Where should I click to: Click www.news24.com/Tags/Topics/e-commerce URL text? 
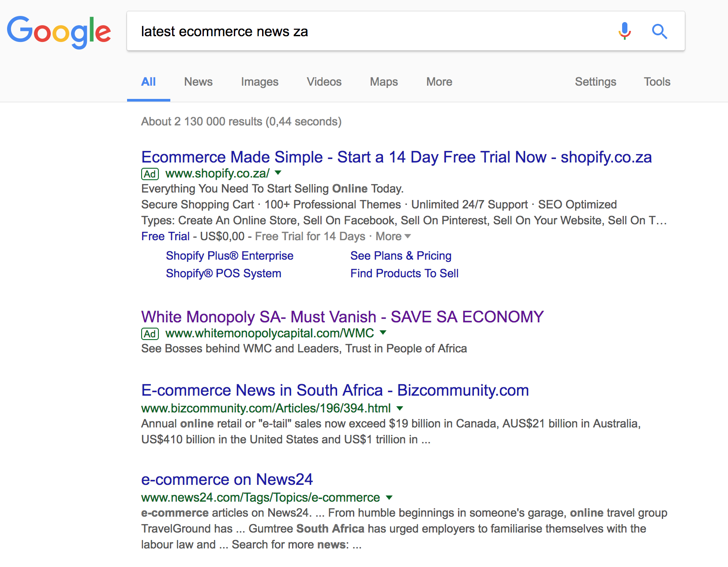click(x=260, y=498)
